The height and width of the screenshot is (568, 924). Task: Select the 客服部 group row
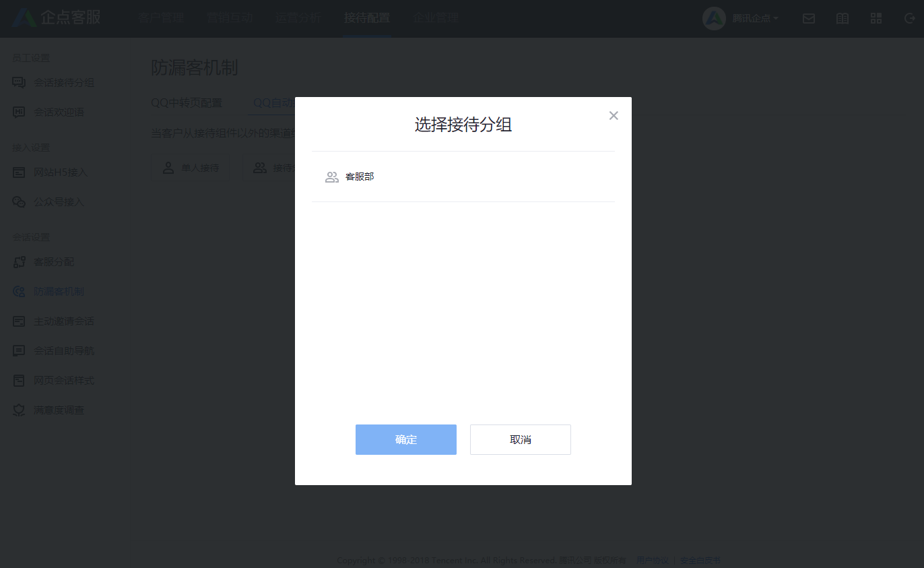463,177
